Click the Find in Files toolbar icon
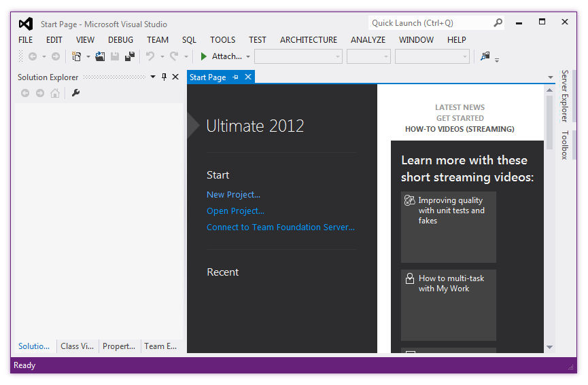The image size is (588, 385). (x=485, y=56)
